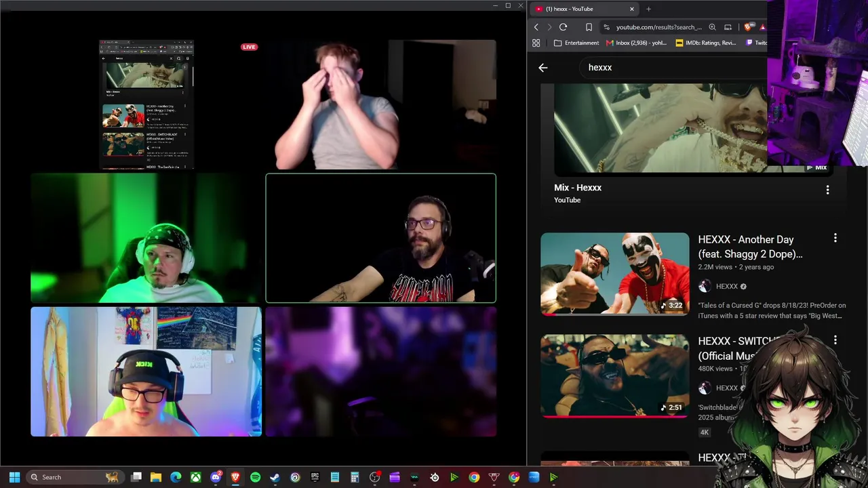Open the Windows Start menu
The image size is (868, 488).
[x=14, y=477]
